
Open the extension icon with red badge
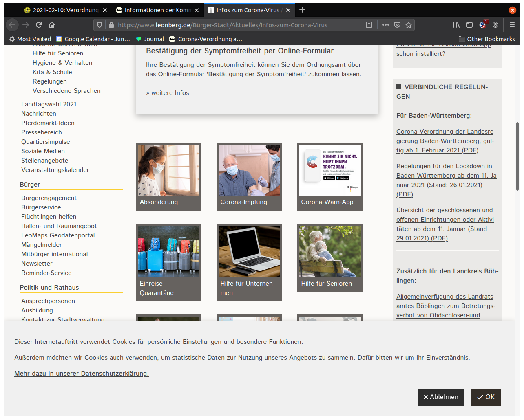click(x=483, y=24)
